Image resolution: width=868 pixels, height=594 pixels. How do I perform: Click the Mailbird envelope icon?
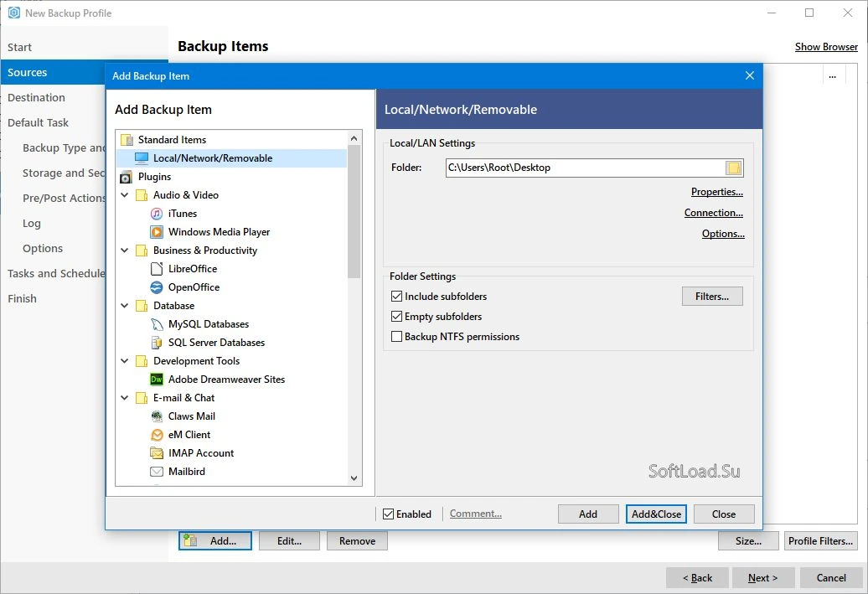pos(157,472)
